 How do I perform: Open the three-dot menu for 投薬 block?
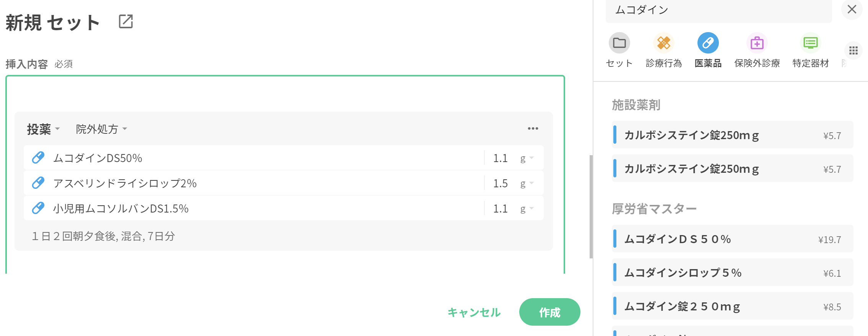533,129
